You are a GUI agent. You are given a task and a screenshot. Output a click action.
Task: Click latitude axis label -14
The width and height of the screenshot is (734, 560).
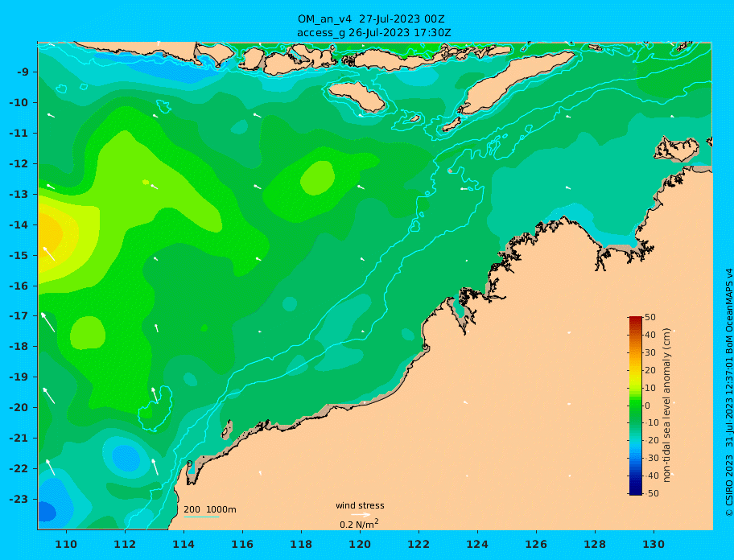click(19, 224)
